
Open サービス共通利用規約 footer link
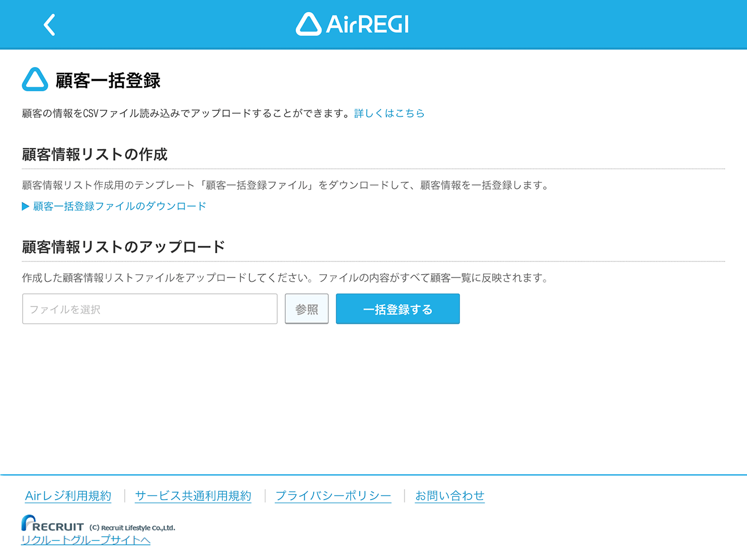pos(193,496)
